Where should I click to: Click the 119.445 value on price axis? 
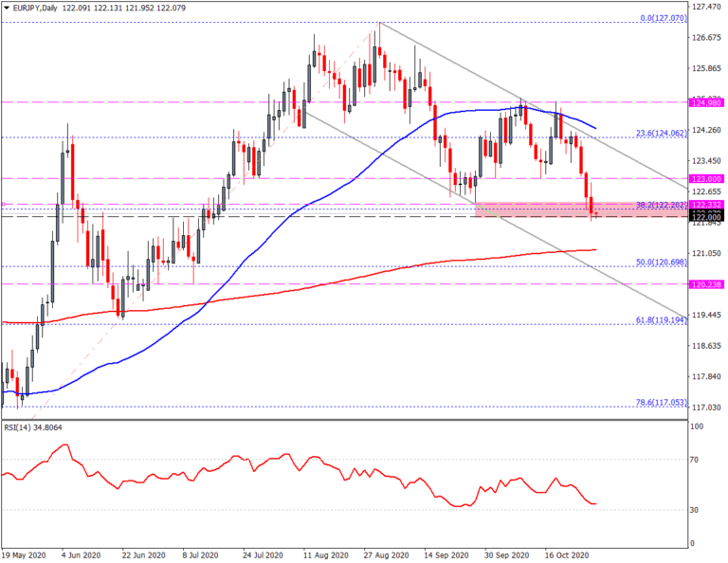tap(706, 316)
